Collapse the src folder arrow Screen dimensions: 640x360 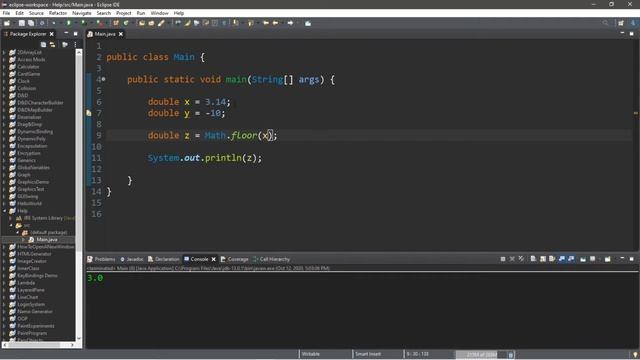click(11, 225)
